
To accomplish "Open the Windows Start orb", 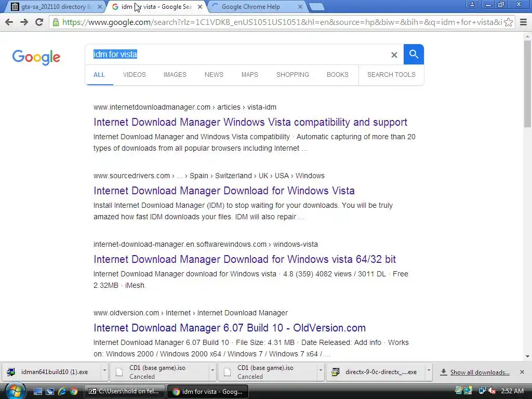I will coord(15,391).
